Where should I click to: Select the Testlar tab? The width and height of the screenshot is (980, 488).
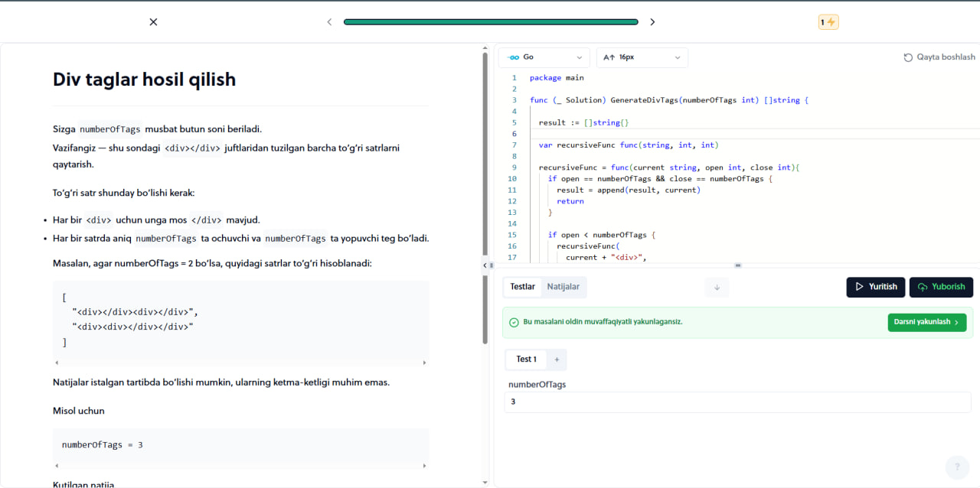click(523, 287)
